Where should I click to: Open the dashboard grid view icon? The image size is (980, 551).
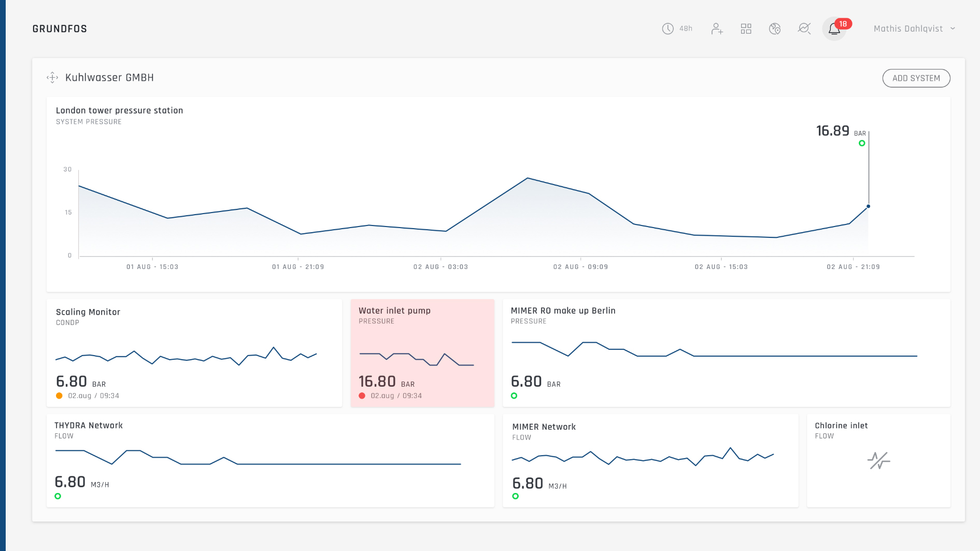pos(746,29)
